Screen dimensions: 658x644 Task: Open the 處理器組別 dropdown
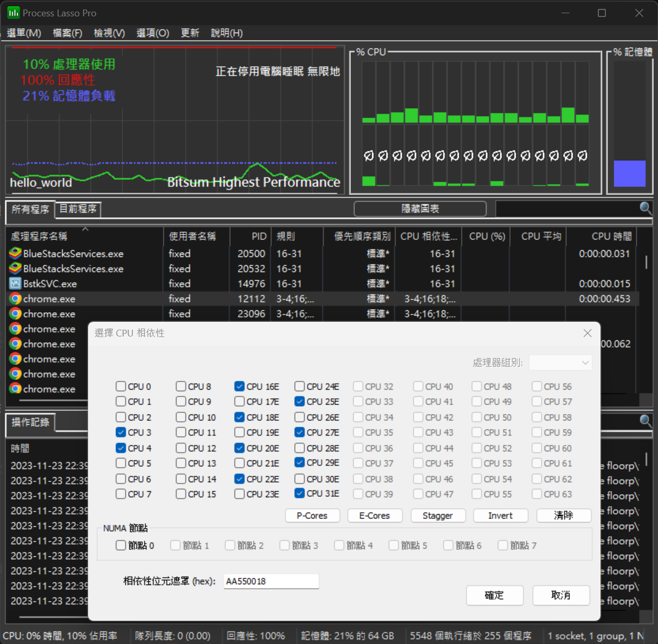tap(560, 363)
